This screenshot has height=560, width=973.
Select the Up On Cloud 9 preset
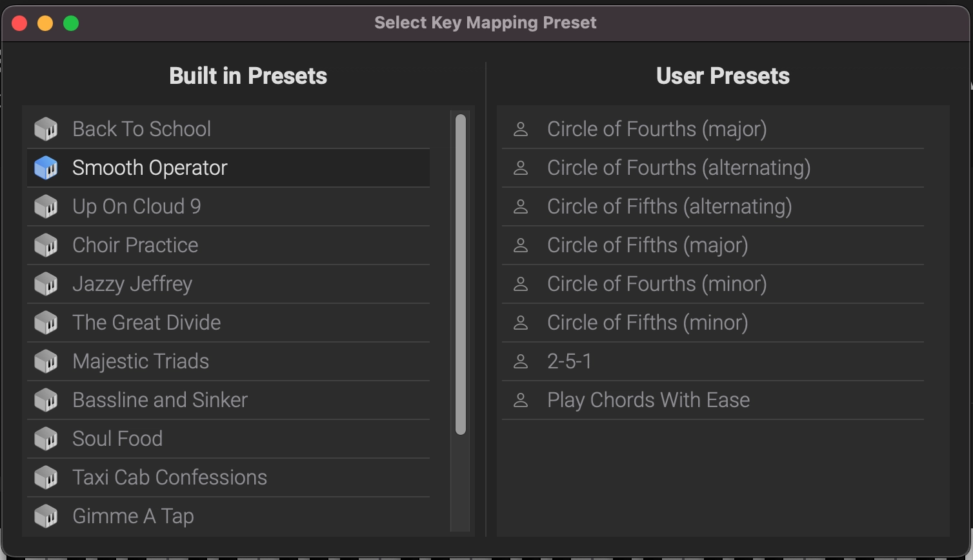tap(136, 206)
